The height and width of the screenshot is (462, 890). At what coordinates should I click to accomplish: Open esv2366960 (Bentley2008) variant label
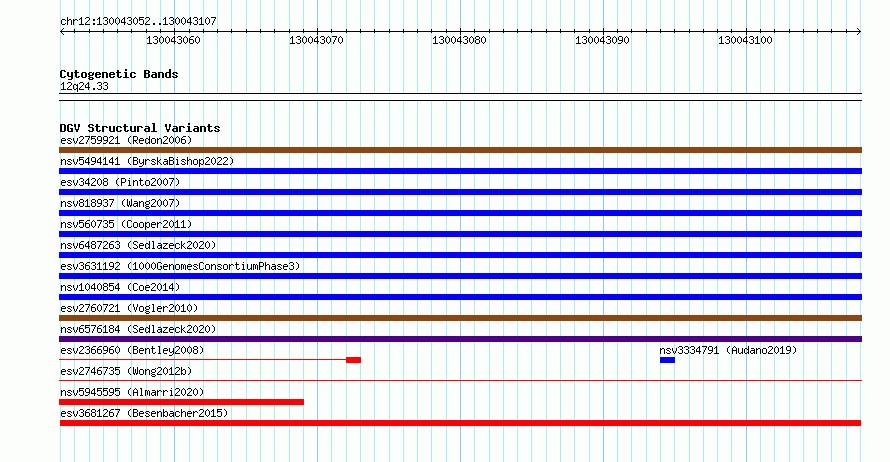click(x=132, y=350)
